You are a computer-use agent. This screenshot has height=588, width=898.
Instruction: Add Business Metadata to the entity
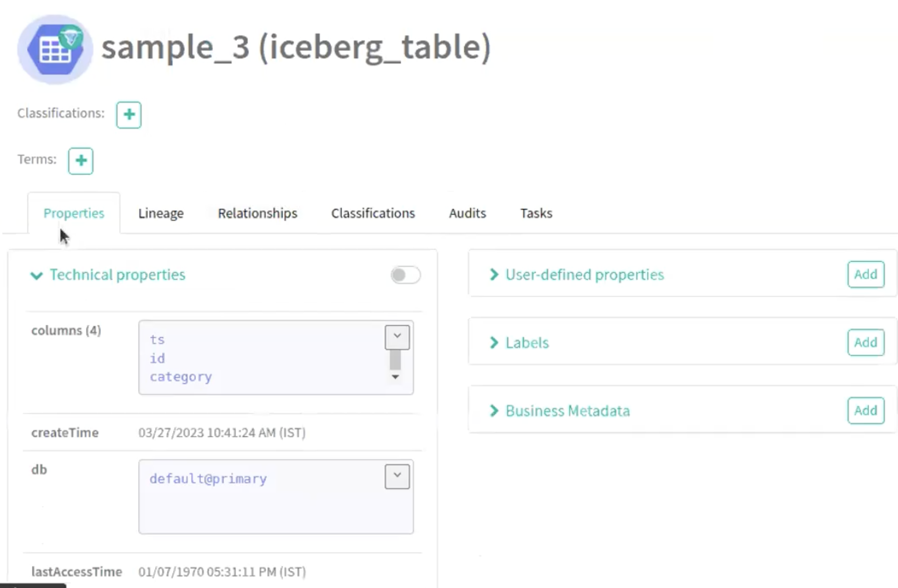pyautogui.click(x=866, y=411)
